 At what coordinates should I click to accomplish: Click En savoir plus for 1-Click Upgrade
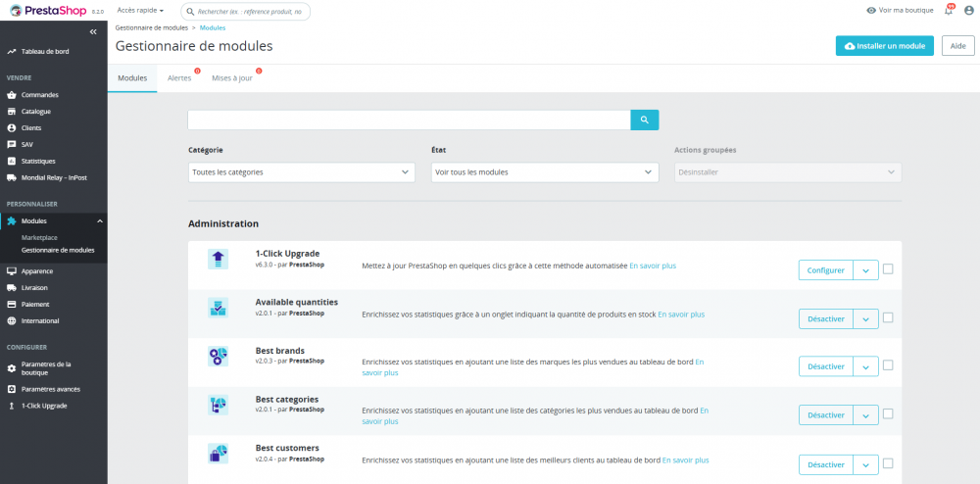click(653, 266)
